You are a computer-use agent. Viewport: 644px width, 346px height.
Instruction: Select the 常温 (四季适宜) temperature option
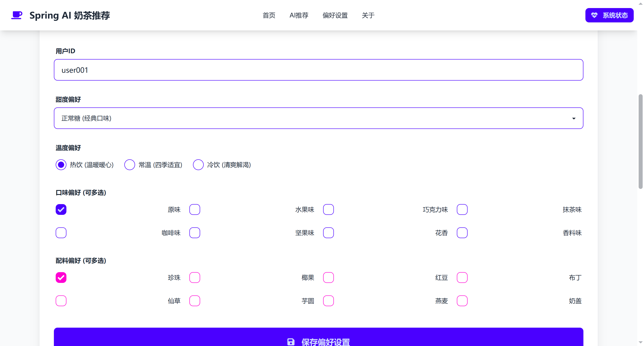129,165
